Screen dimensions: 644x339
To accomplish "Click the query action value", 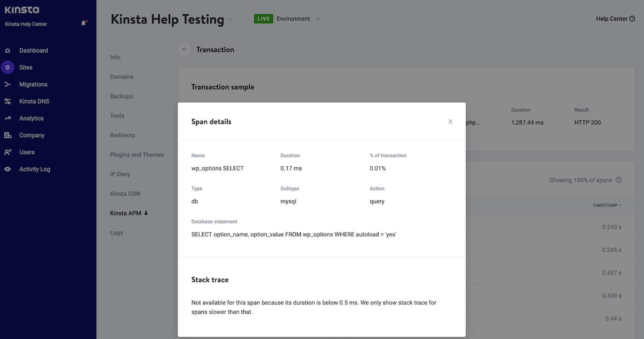I will (x=377, y=201).
